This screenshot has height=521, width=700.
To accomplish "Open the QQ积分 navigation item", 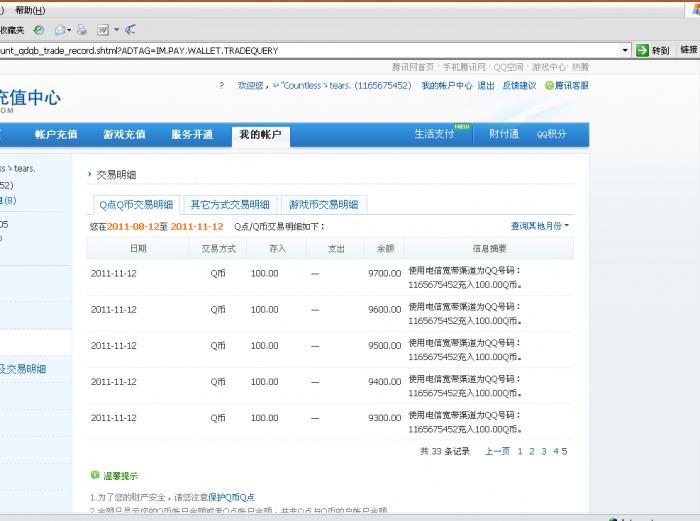I will coord(552,133).
